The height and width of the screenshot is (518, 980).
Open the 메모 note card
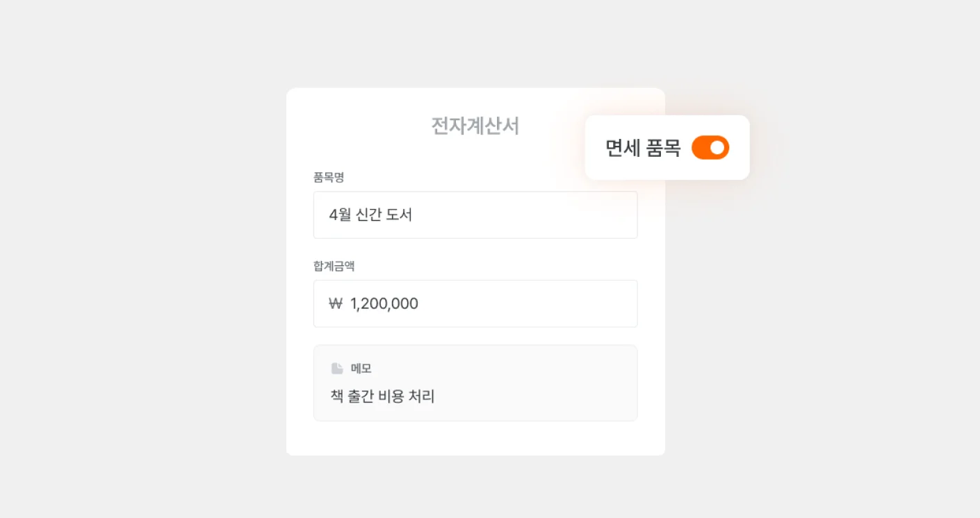[475, 382]
